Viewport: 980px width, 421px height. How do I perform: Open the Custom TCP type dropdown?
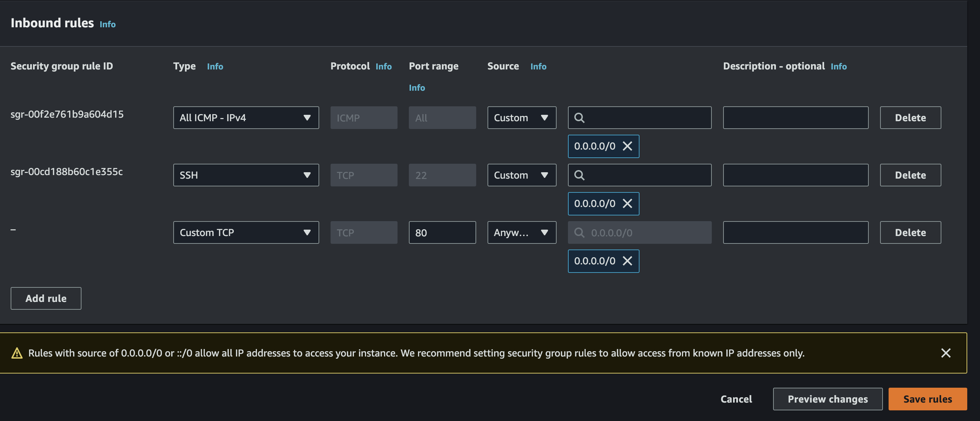pyautogui.click(x=246, y=232)
